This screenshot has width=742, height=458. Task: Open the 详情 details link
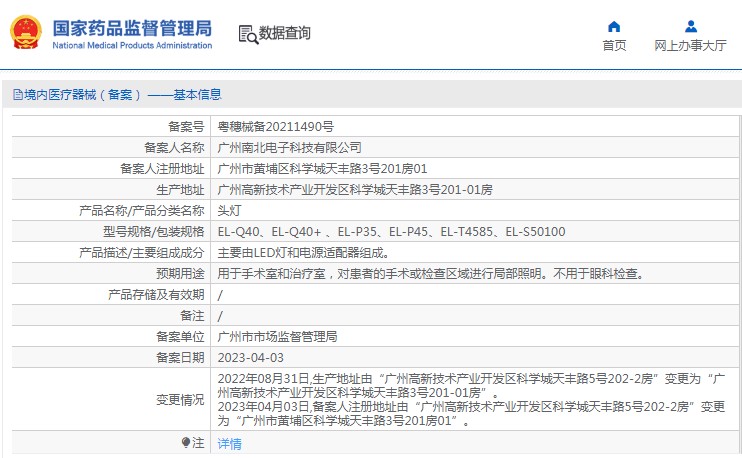coord(230,443)
